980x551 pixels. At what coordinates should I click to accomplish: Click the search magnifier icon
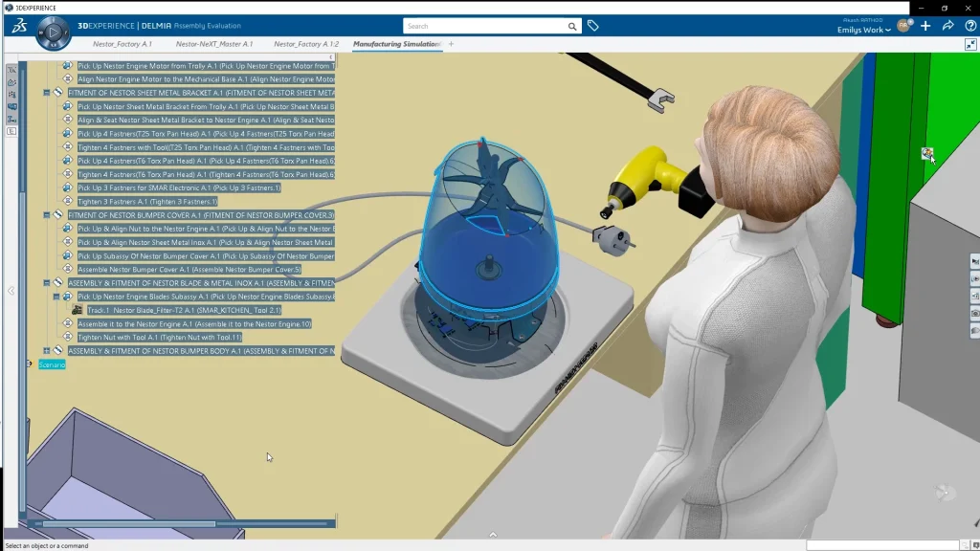coord(572,27)
